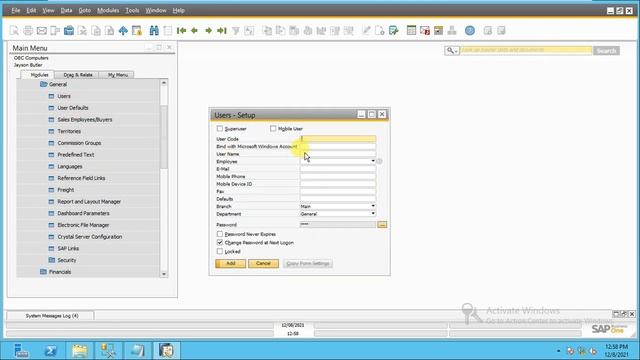Click the blue briefcase toolbar icon
This screenshot has height=360, width=640.
69,31
